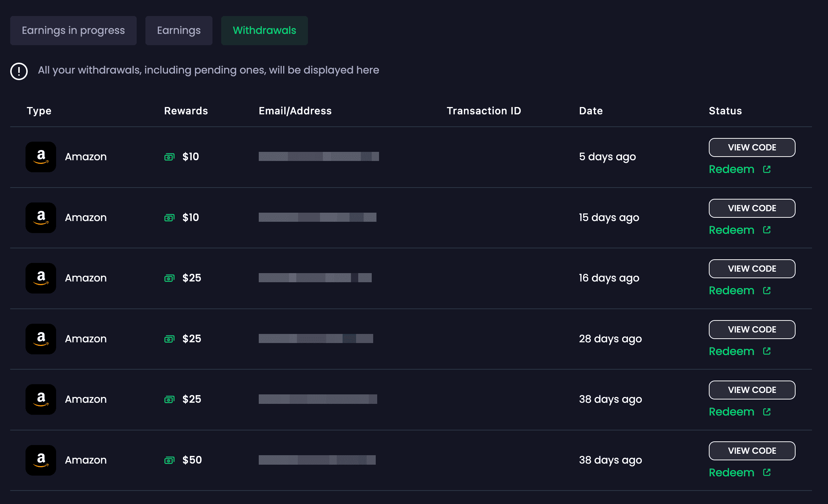
Task: Click the external link icon beside Redeem, 16 days ago
Action: point(767,291)
